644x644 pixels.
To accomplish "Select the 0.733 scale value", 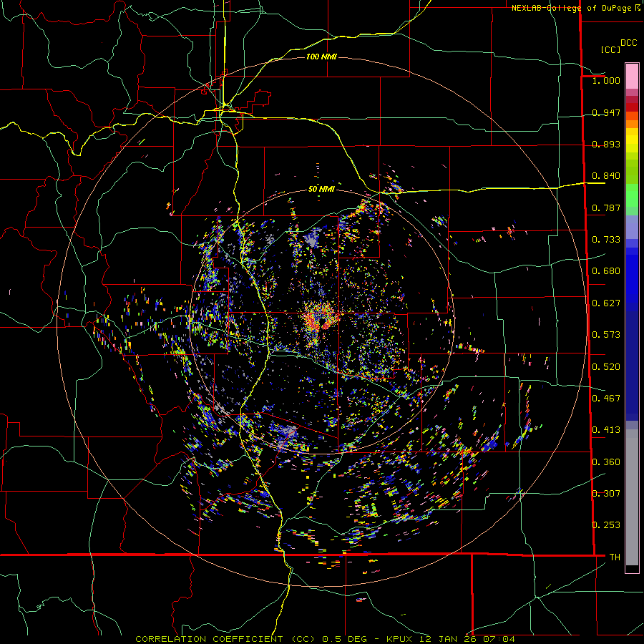I will pyautogui.click(x=606, y=240).
